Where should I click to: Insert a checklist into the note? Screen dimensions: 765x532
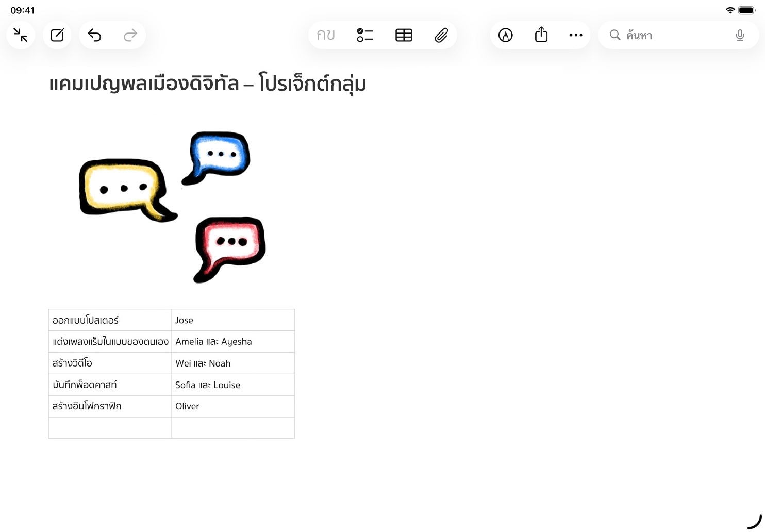coord(364,35)
